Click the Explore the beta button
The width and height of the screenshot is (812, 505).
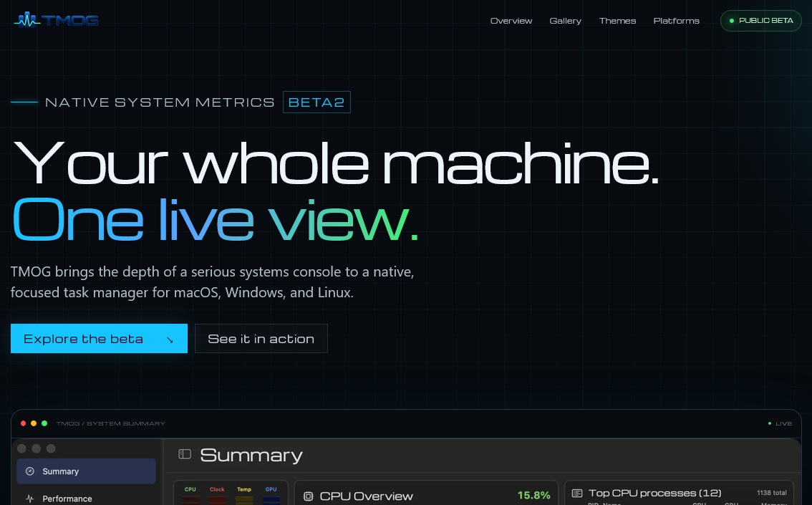pos(99,339)
